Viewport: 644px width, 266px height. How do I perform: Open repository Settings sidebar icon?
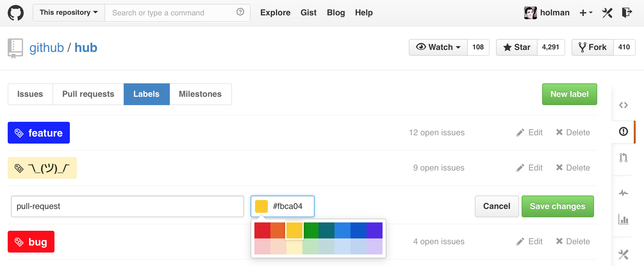coord(623,254)
